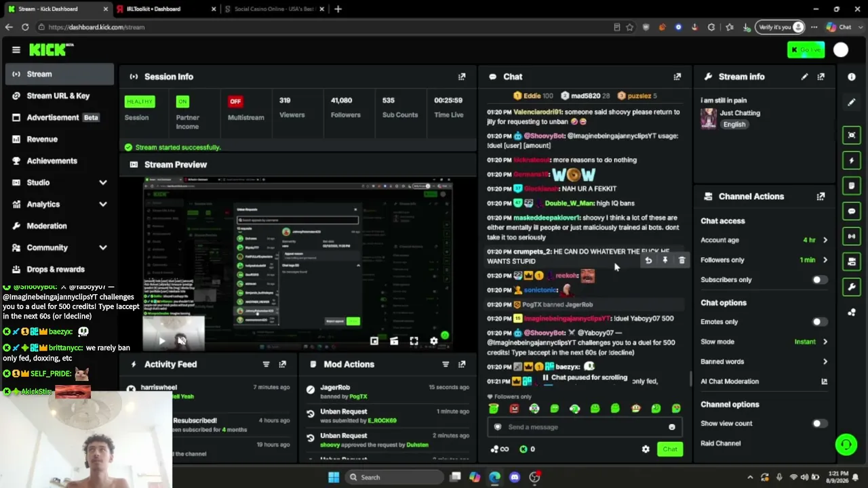Send message with the Chat button
Image resolution: width=868 pixels, height=488 pixels.
(x=670, y=449)
